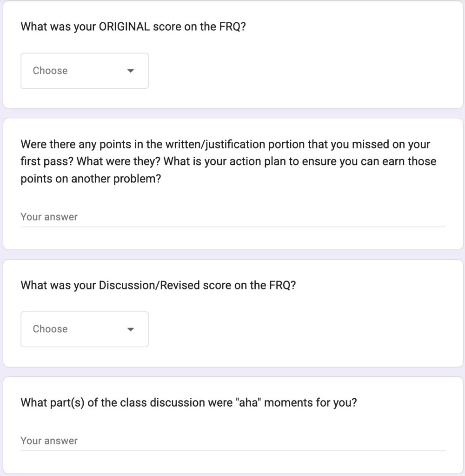Click the word "Discussion/Revised" in the third question
This screenshot has height=476, width=465.
pos(149,285)
